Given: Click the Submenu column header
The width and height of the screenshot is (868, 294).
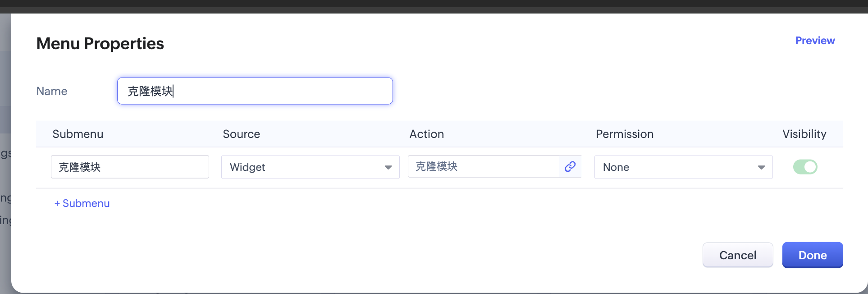Looking at the screenshot, I should [x=78, y=134].
